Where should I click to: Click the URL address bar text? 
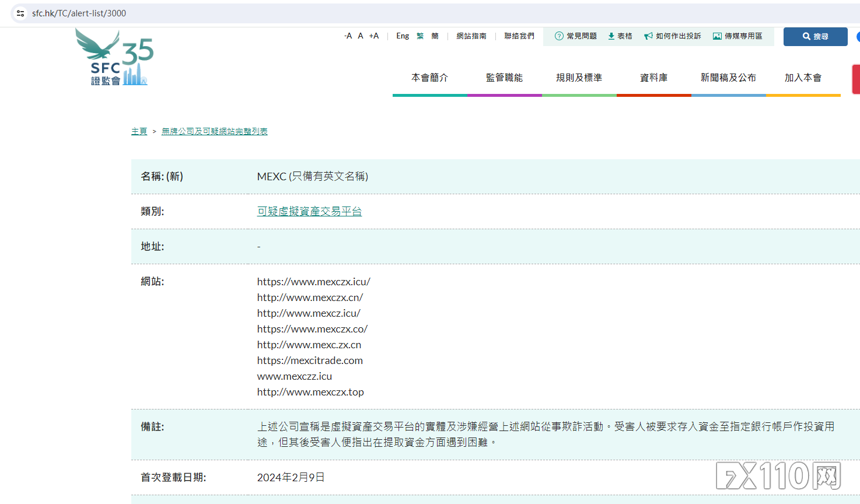click(x=79, y=13)
